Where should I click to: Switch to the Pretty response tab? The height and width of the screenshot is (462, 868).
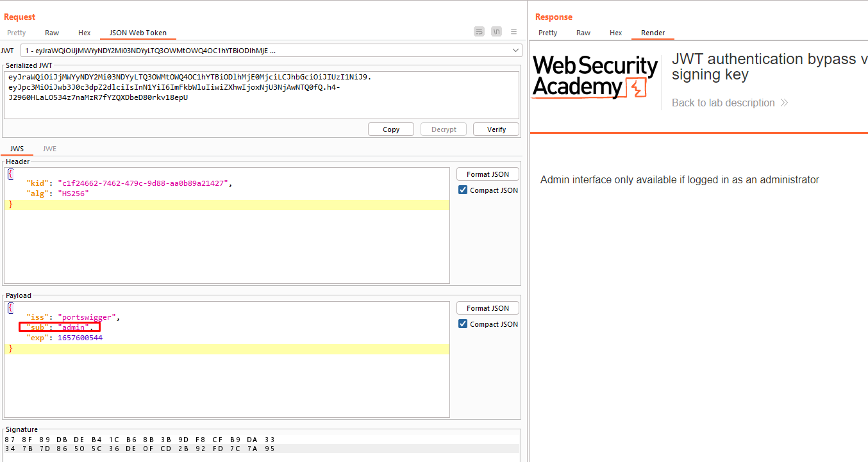coord(547,33)
